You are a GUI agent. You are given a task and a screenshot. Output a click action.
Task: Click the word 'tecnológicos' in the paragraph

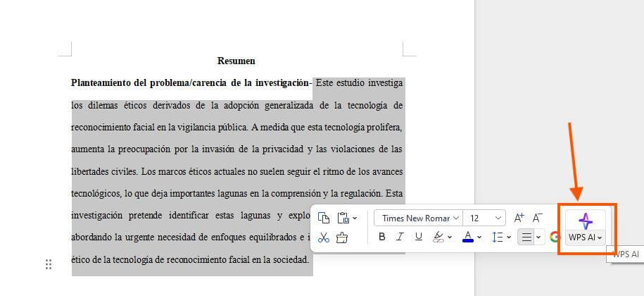pos(96,194)
